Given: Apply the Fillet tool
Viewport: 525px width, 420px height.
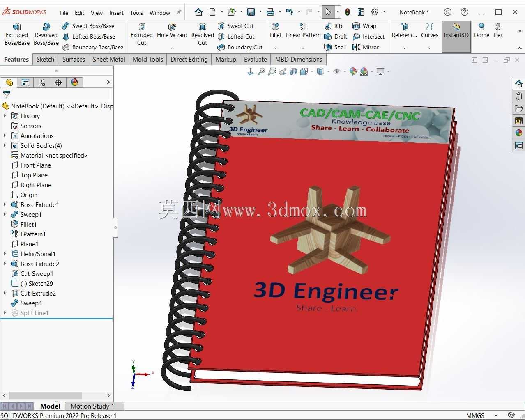Looking at the screenshot, I should pyautogui.click(x=276, y=31).
